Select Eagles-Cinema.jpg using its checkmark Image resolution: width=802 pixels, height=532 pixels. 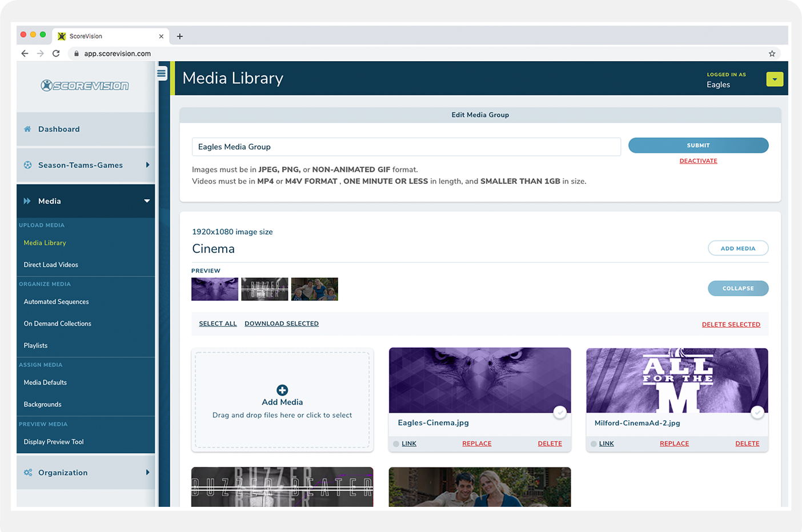point(560,412)
